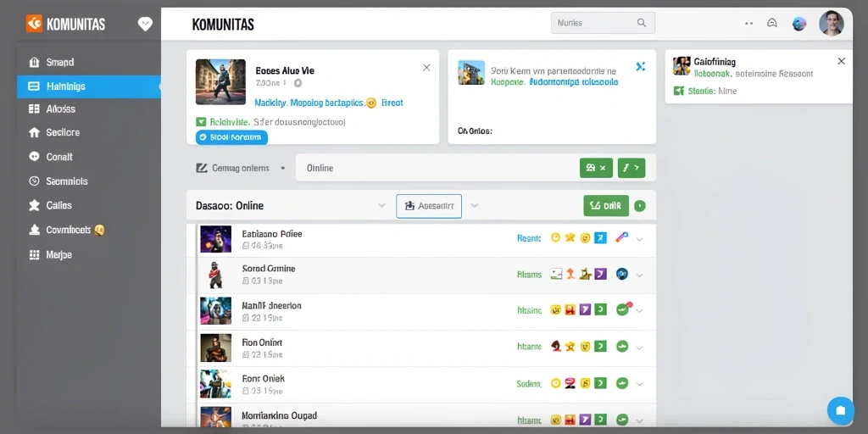Click the search magnifier icon
This screenshot has width=868, height=434.
click(x=642, y=23)
